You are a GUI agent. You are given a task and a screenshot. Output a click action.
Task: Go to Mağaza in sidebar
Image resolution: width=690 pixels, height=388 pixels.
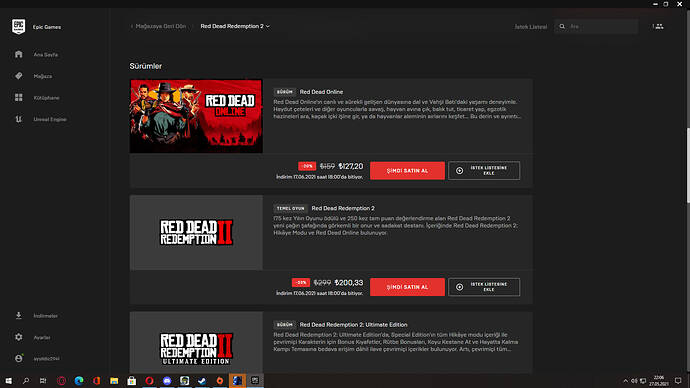point(43,76)
